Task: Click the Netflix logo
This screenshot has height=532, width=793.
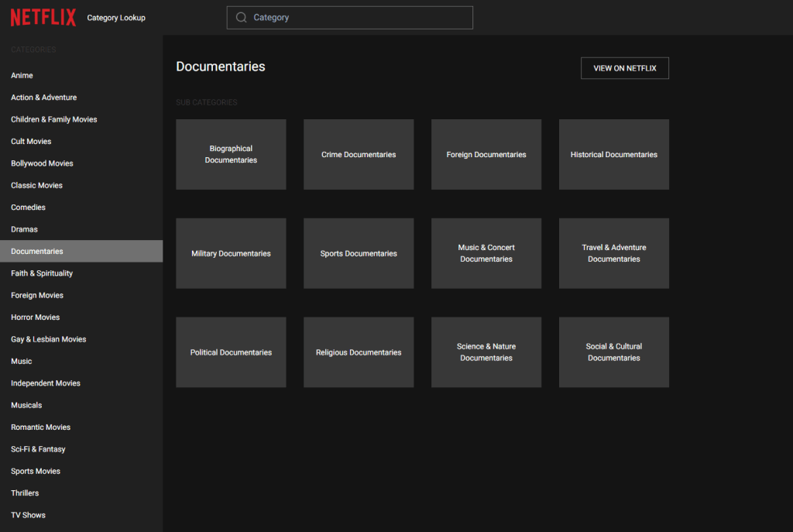Action: click(x=43, y=17)
